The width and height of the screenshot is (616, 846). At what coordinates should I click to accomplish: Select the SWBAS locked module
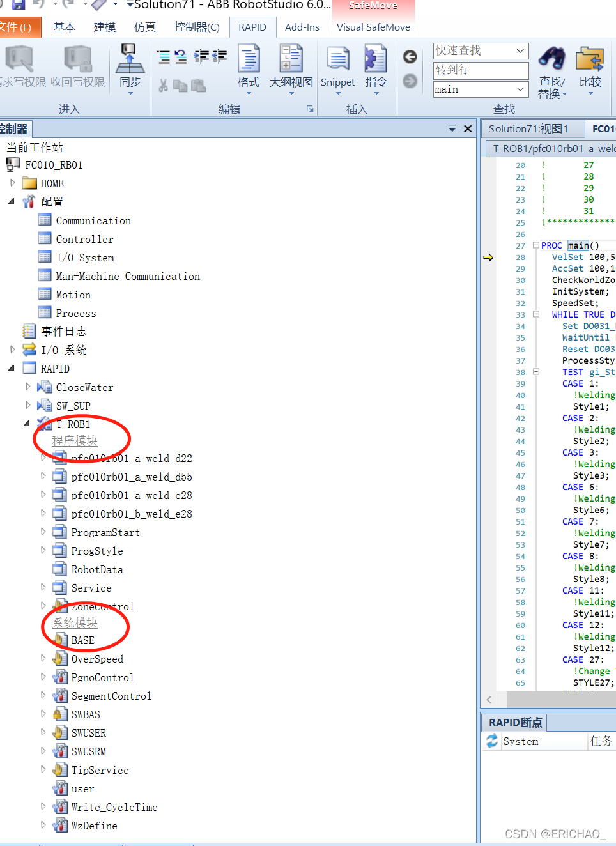[x=86, y=714]
